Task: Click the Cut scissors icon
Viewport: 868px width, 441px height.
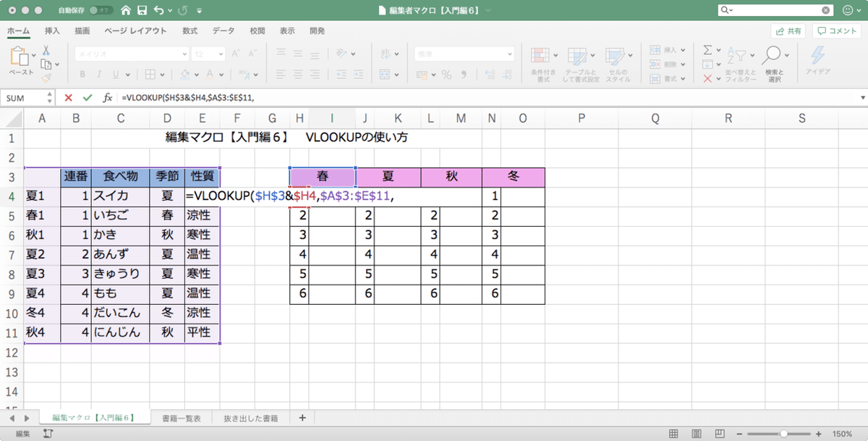Action: pos(46,50)
